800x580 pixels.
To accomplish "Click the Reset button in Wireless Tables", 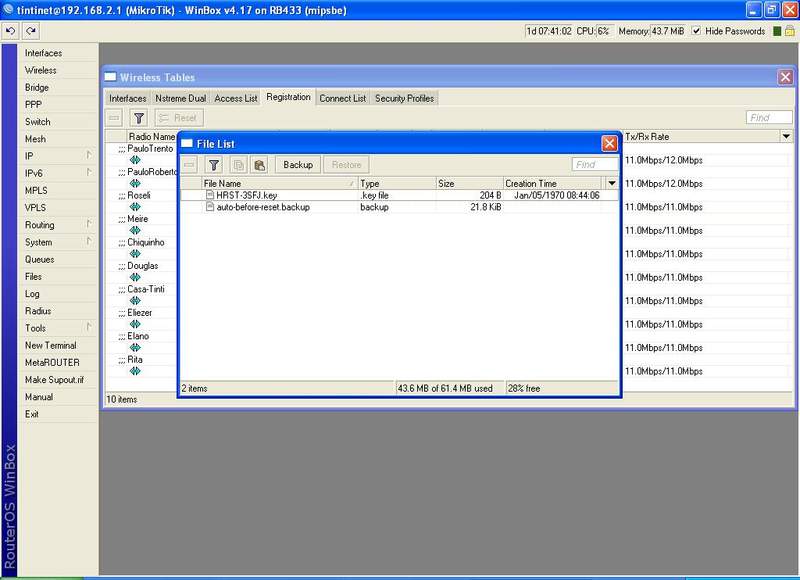I will pyautogui.click(x=179, y=118).
